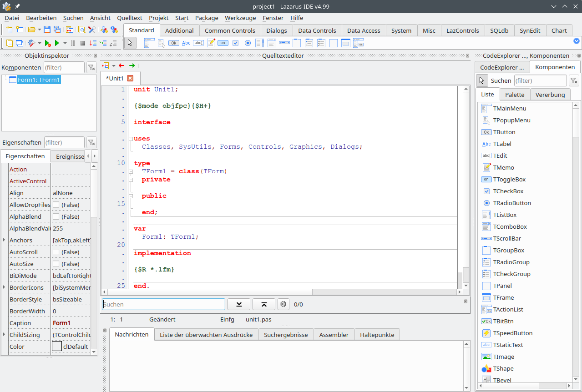Collapse the TForm1 class code fold
This screenshot has width=582, height=392.
click(131, 171)
